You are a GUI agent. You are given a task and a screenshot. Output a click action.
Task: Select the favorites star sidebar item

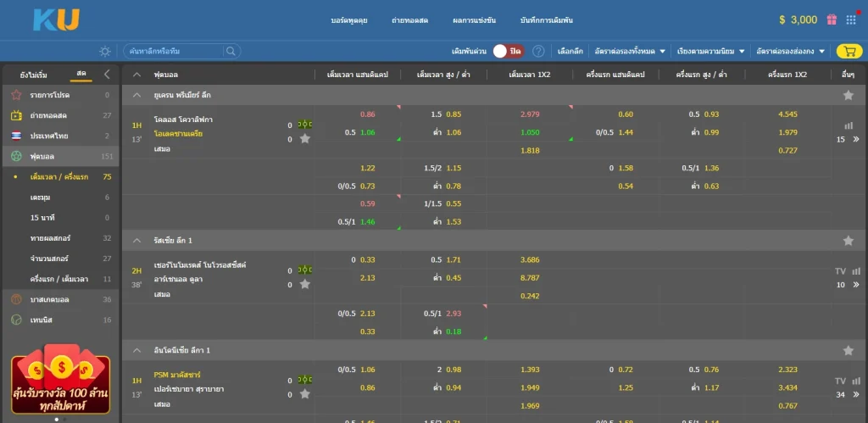point(60,95)
